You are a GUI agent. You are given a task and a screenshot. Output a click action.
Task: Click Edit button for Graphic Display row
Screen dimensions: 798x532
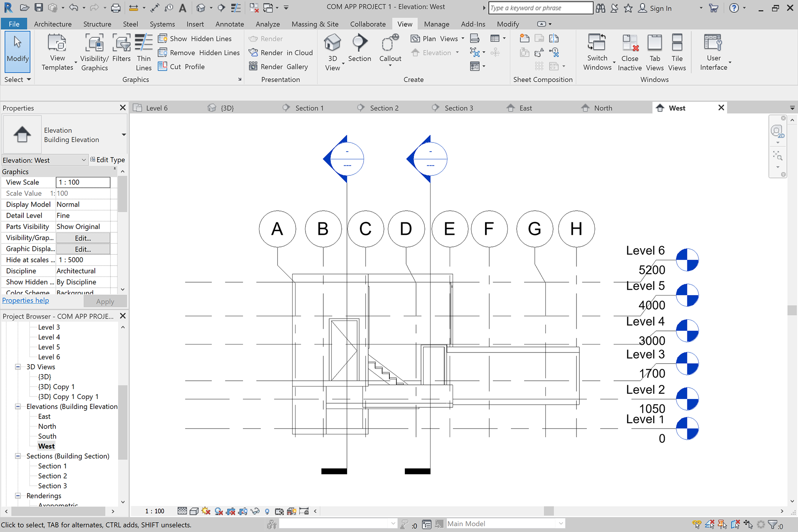click(83, 249)
